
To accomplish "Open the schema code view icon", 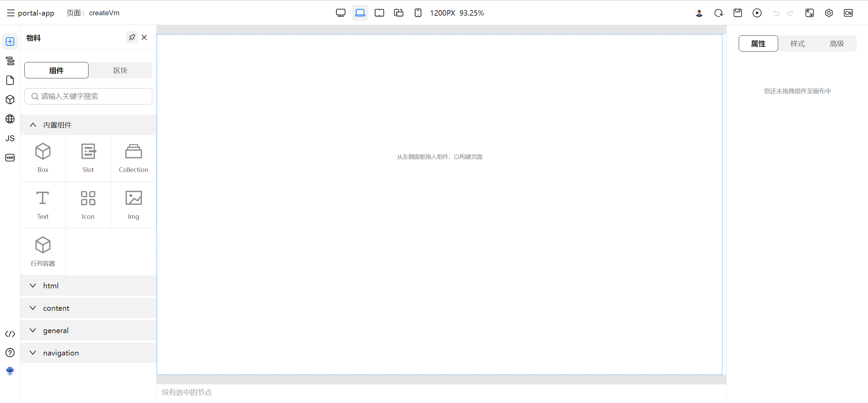I will pos(10,334).
